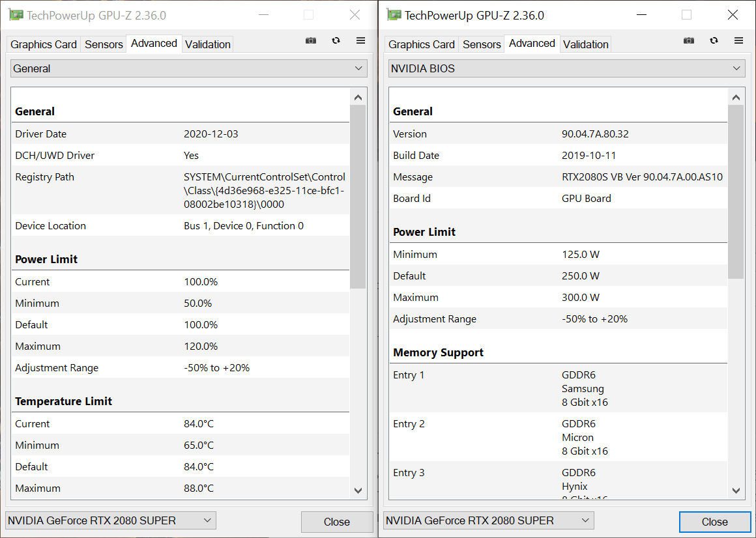Click the screenshot camera icon in right window
This screenshot has height=538, width=756.
(x=689, y=40)
